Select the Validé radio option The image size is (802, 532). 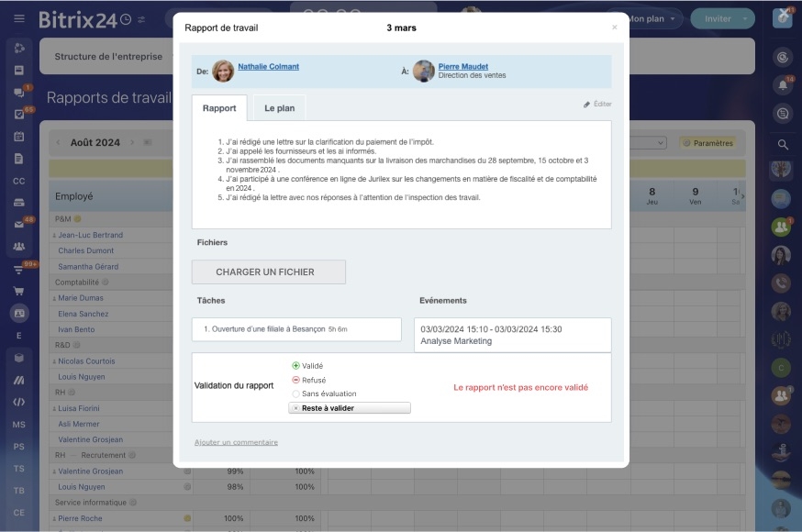click(295, 365)
